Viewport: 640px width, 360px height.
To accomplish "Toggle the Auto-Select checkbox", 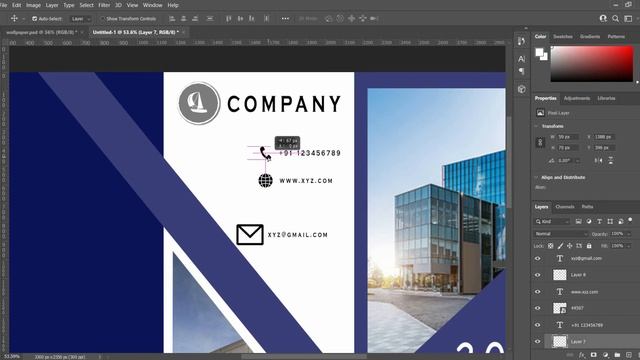I will 34,19.
